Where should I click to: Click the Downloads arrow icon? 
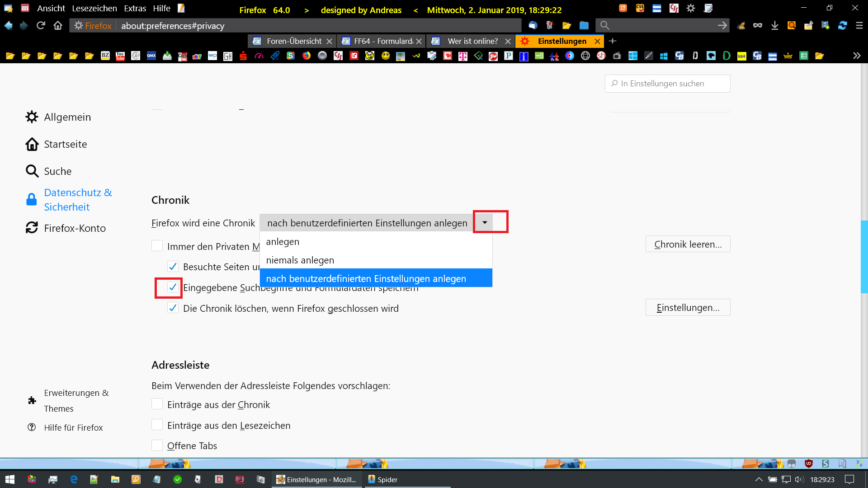pyautogui.click(x=775, y=26)
